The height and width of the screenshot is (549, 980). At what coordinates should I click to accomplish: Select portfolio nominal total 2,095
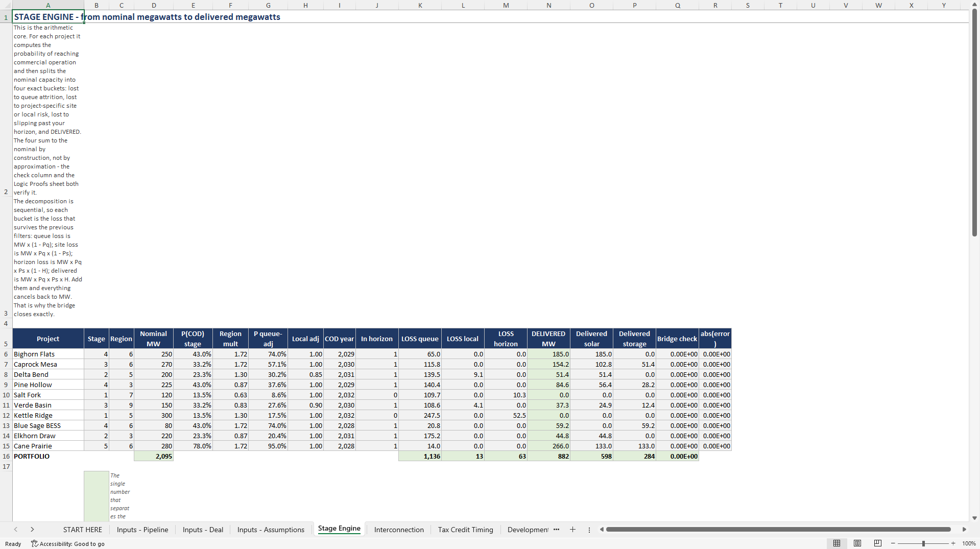point(154,456)
